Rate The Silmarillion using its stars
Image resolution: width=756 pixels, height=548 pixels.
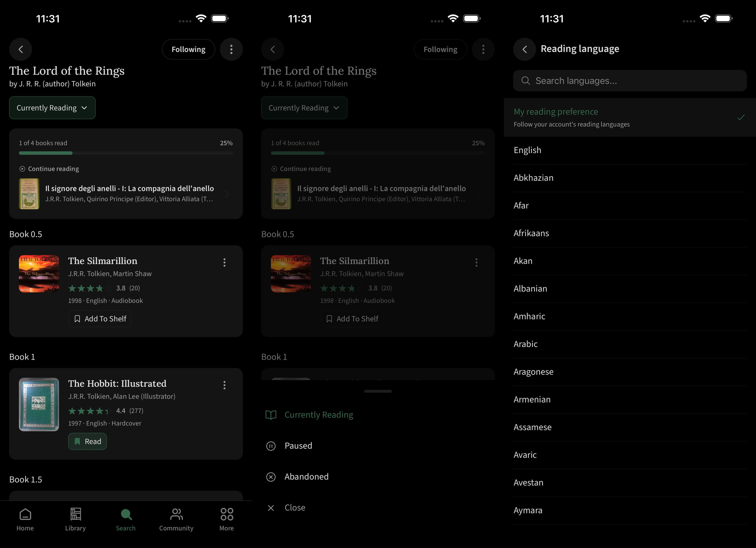point(90,288)
